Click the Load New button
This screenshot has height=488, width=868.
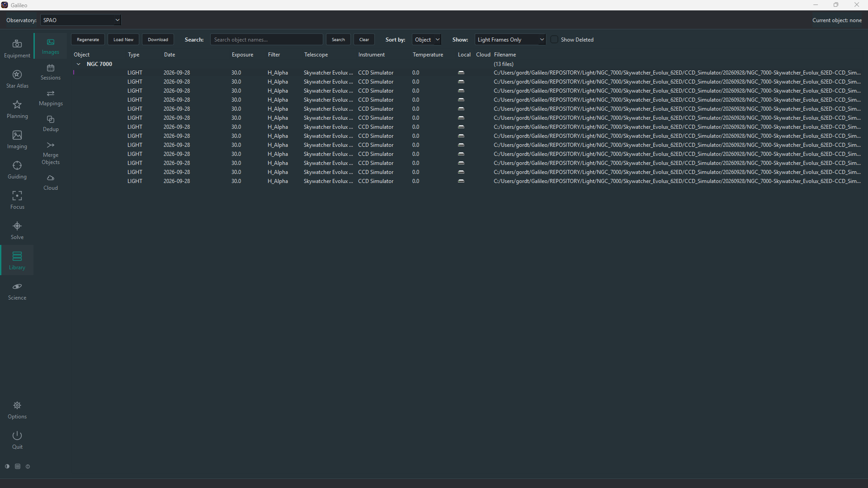[x=123, y=40]
